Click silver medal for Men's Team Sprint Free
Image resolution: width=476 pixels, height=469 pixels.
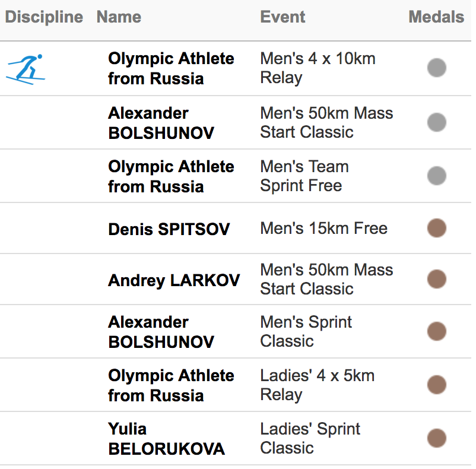click(437, 176)
